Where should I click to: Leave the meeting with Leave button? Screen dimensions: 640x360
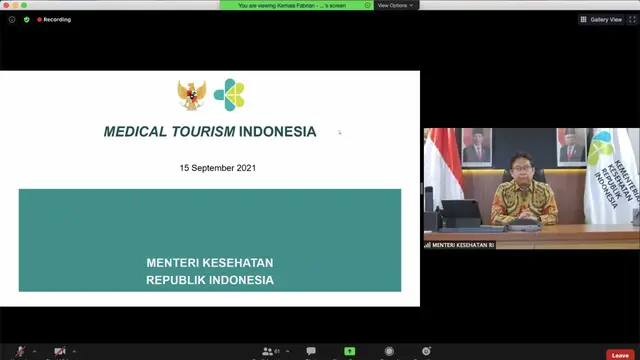[620, 355]
